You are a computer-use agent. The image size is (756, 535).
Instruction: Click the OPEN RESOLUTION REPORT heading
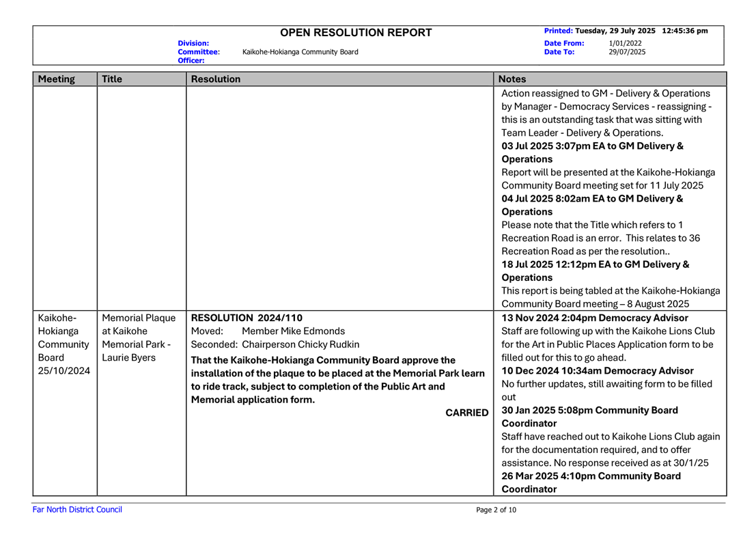(x=356, y=33)
